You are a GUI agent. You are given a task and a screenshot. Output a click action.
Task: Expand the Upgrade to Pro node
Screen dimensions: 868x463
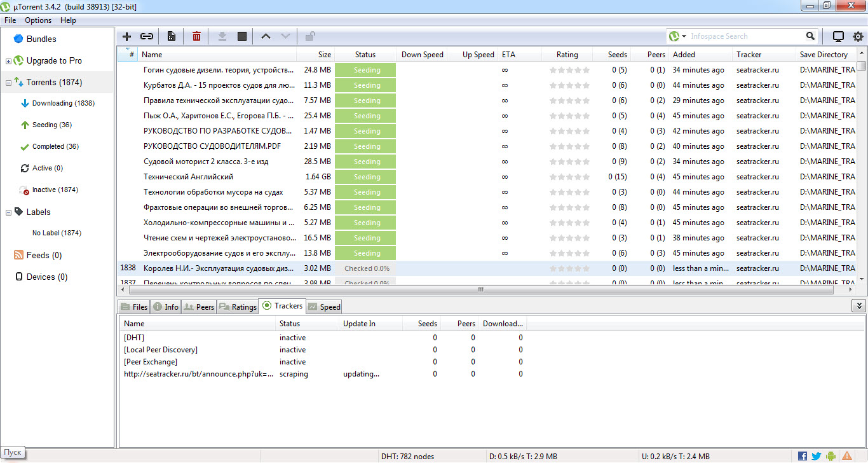point(8,61)
